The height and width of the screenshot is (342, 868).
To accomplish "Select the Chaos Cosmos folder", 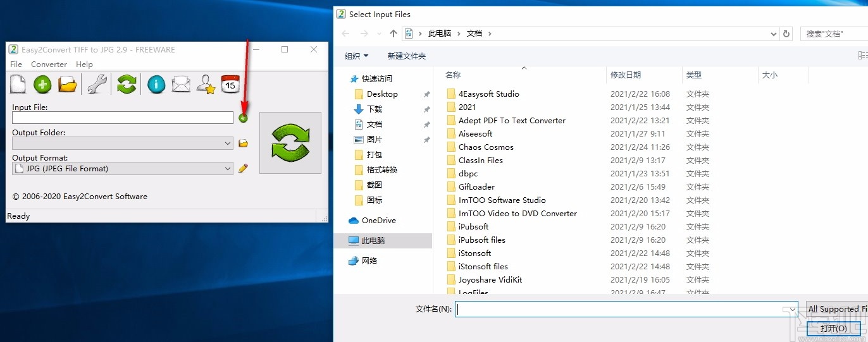I will [486, 147].
